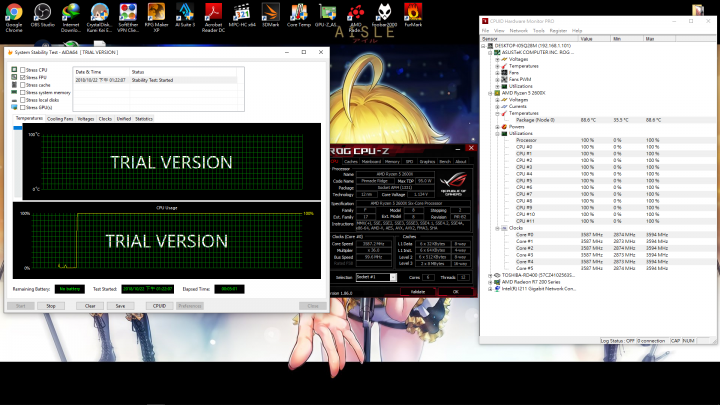
Task: Stop the stability test with Stop button
Action: click(x=51, y=306)
